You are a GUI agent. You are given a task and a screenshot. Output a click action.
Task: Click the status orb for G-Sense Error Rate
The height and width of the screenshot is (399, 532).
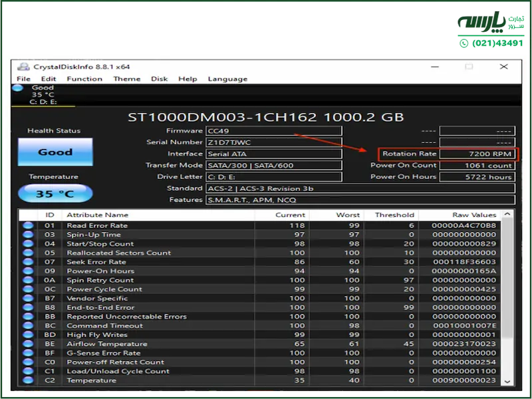click(28, 353)
